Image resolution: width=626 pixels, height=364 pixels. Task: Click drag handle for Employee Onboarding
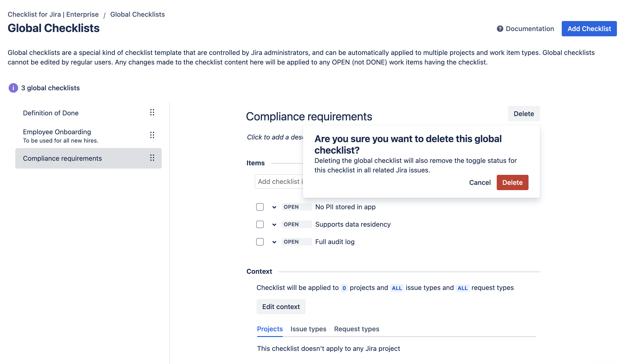pos(152,135)
